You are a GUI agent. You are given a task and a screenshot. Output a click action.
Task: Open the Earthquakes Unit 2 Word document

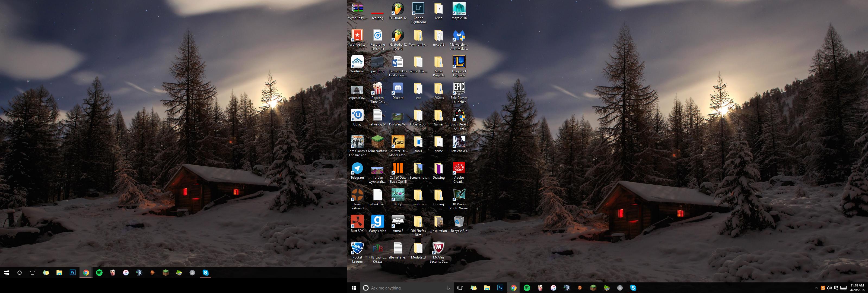tap(398, 66)
